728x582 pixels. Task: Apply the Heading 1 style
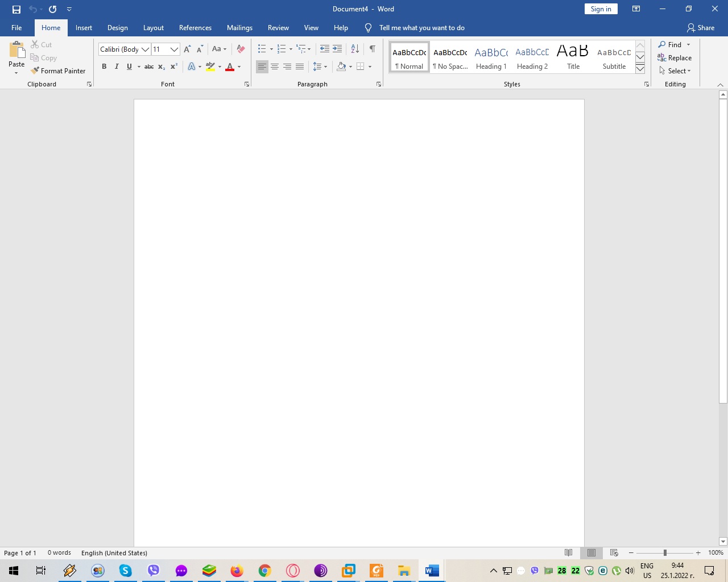[x=491, y=58]
